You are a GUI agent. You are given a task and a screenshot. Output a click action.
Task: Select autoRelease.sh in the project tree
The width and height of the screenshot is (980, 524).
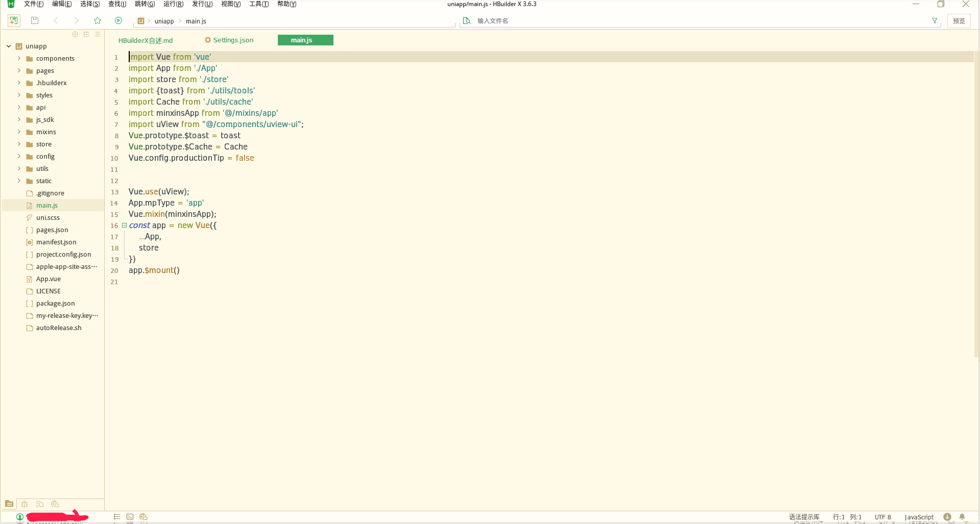[59, 328]
